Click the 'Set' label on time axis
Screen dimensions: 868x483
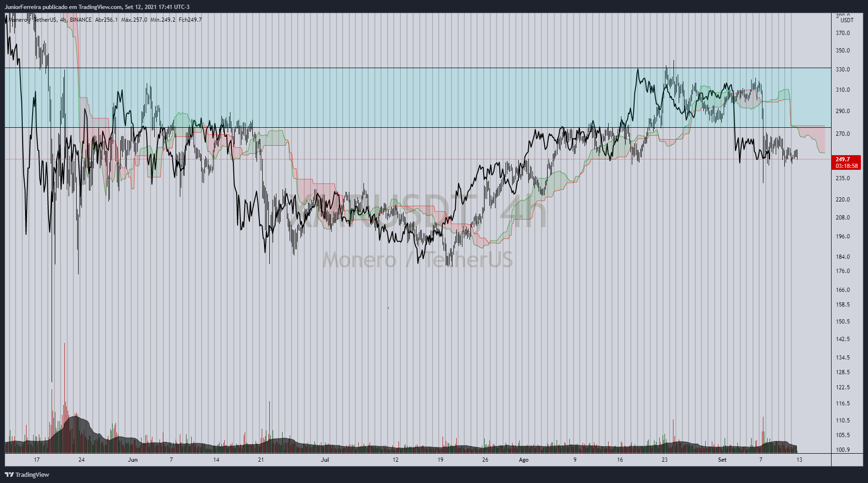pyautogui.click(x=722, y=460)
